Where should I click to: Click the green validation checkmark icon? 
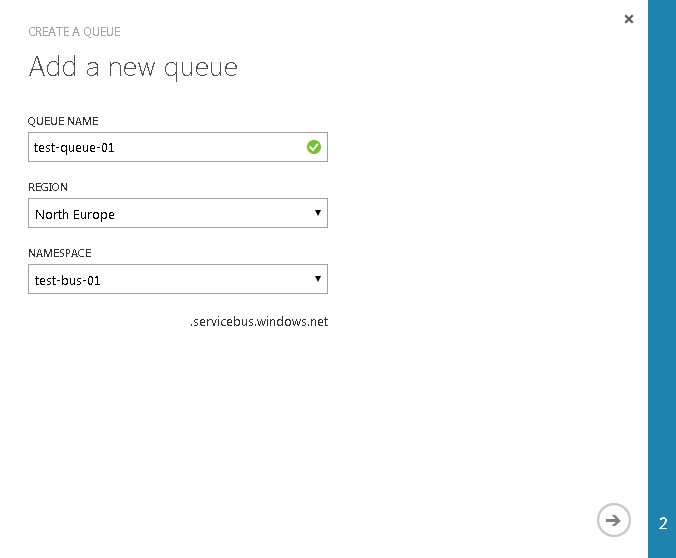click(x=314, y=148)
